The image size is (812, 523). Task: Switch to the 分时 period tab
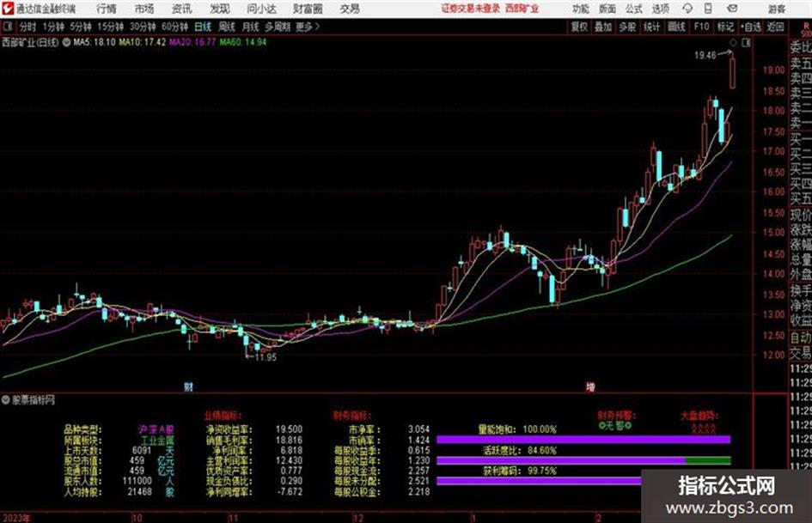click(x=28, y=27)
